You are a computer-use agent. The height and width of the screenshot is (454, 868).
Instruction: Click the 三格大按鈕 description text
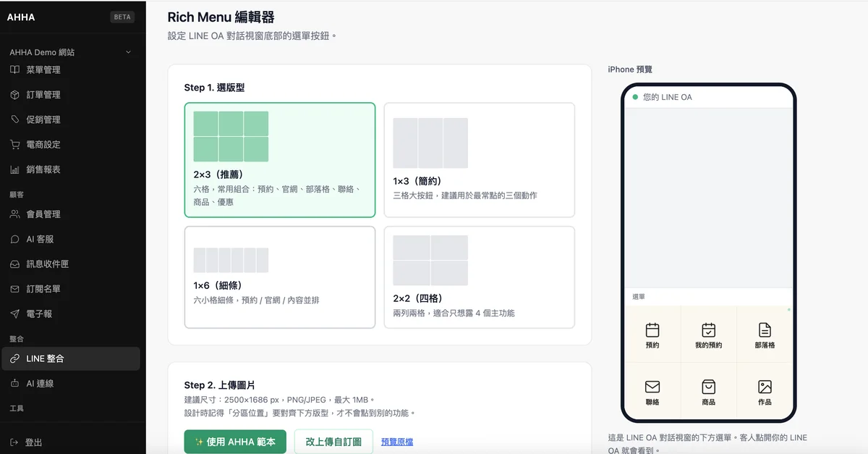click(x=465, y=196)
